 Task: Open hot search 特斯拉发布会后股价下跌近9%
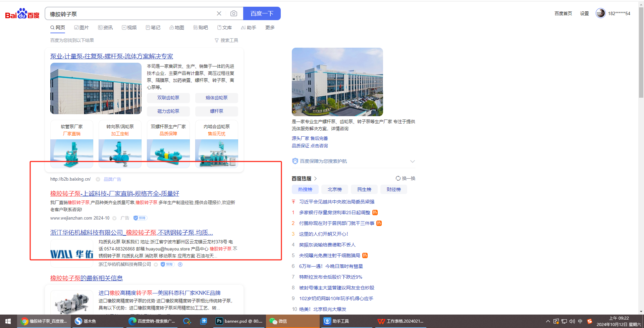(331, 277)
